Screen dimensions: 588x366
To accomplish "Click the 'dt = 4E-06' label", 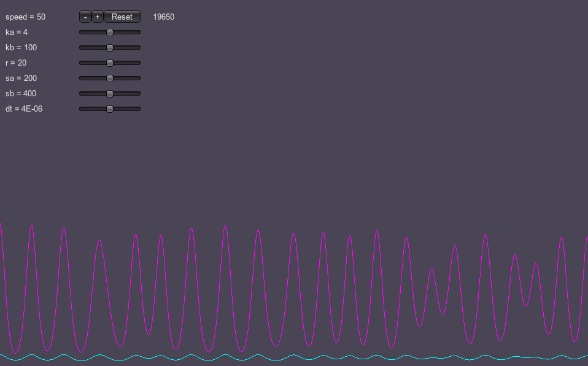I will (x=24, y=109).
